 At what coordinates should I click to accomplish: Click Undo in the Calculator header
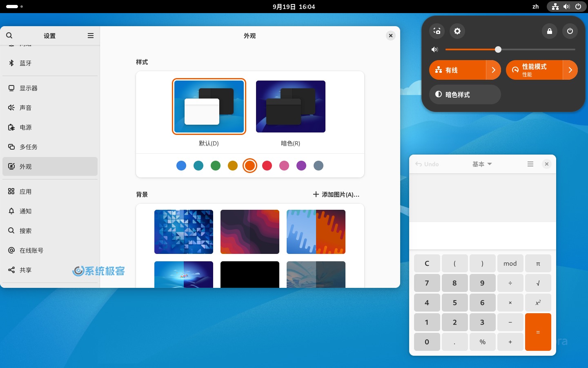click(x=427, y=164)
